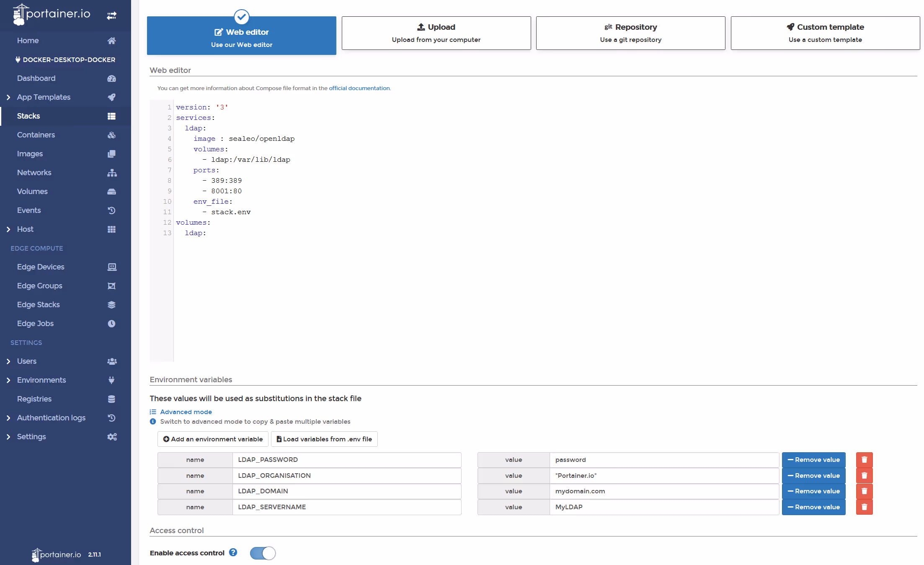Select the Web editor build method
The width and height of the screenshot is (924, 565).
pos(242,36)
